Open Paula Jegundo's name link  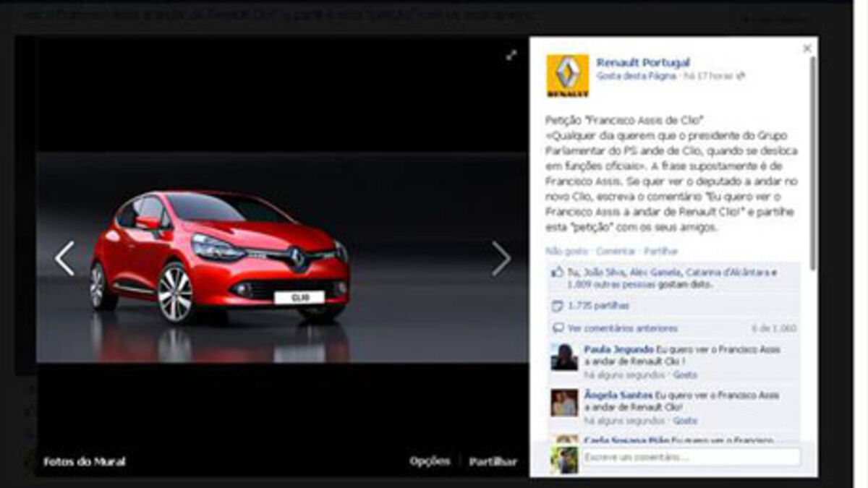tap(618, 349)
